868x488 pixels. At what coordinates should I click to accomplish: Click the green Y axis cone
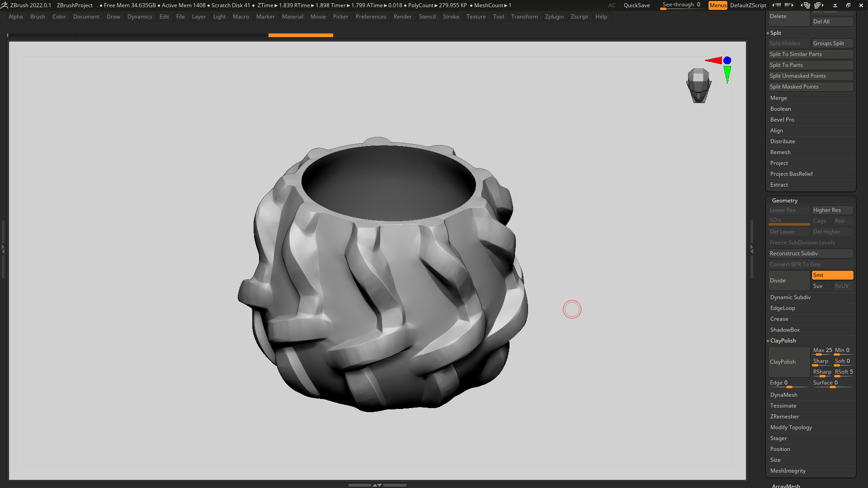pos(727,74)
